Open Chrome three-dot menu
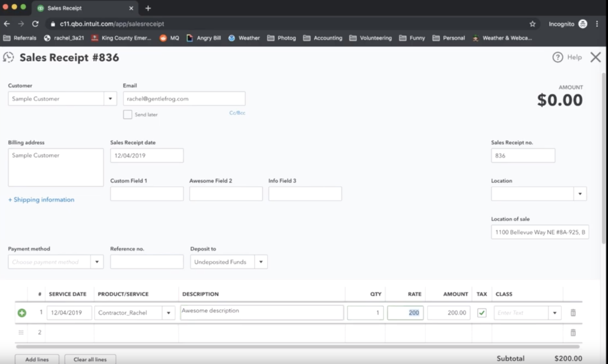 tap(597, 24)
